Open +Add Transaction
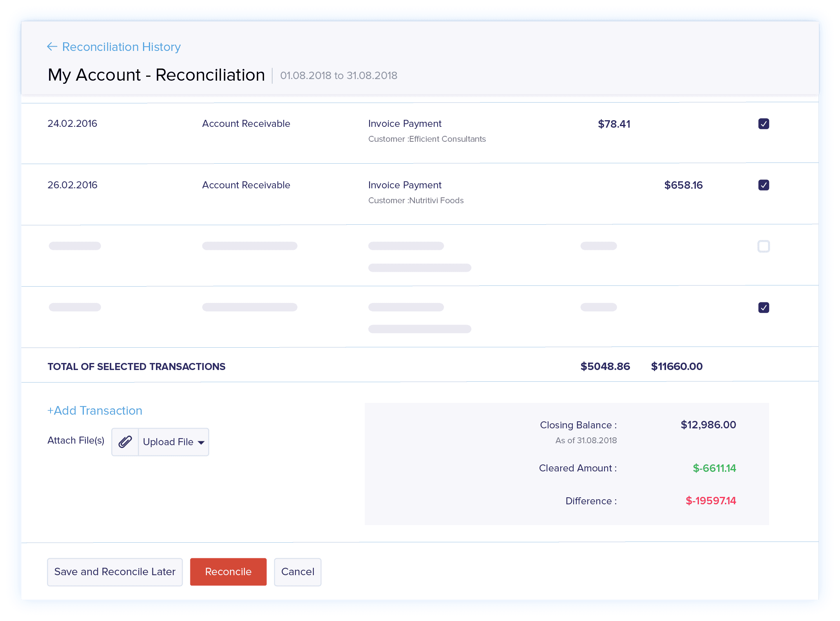This screenshot has height=621, width=840. click(x=95, y=411)
